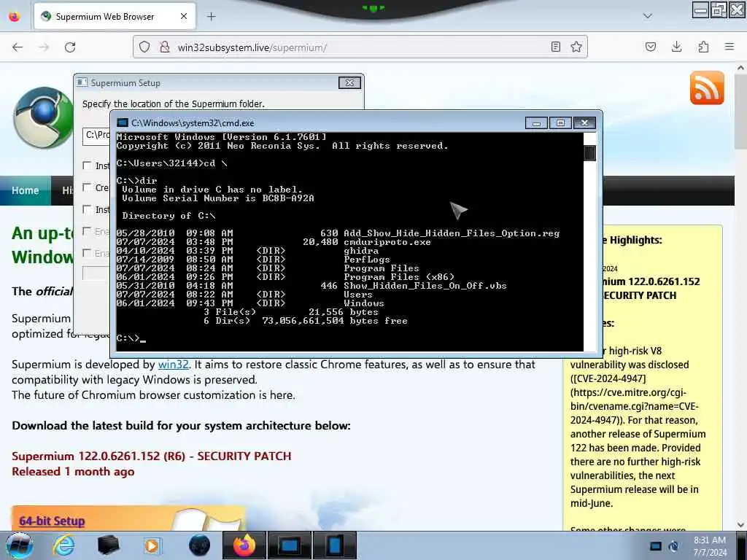Click the cmd.exe vertical scrollbar thumb
Viewport: 747px width, 560px height.
click(589, 153)
